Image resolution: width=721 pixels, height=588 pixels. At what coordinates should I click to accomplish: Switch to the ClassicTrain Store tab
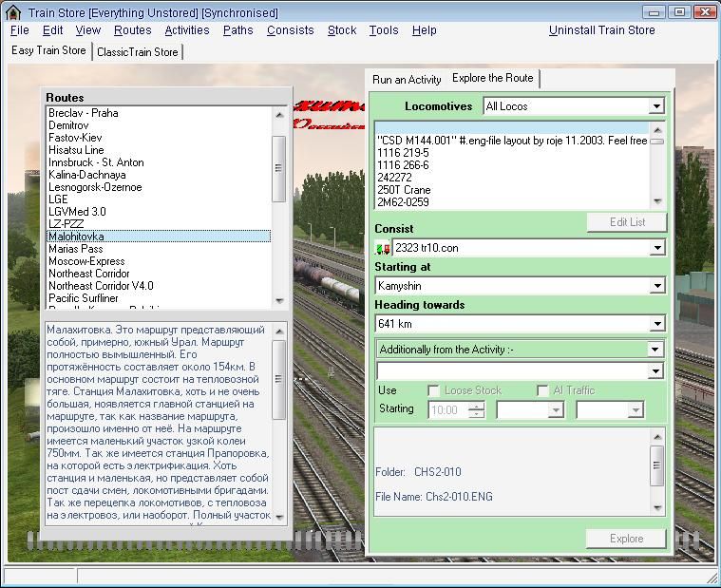coord(138,52)
